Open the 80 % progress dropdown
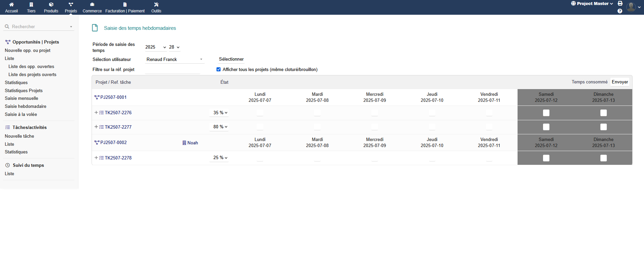Screen dimensions: 644x275 tap(220, 127)
